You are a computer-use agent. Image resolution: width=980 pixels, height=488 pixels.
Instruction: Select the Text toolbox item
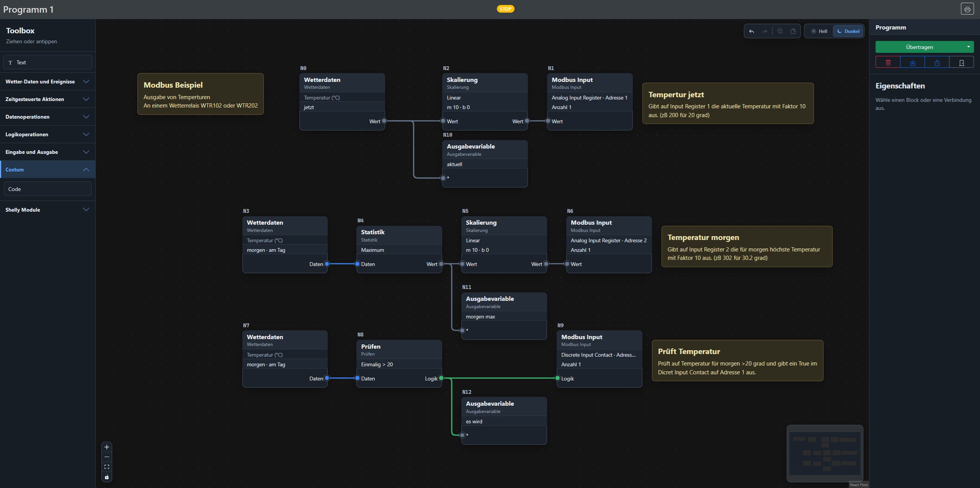[x=47, y=62]
